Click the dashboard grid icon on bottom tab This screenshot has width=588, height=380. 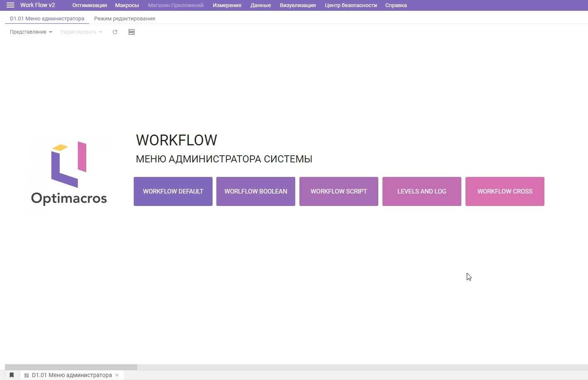point(26,375)
